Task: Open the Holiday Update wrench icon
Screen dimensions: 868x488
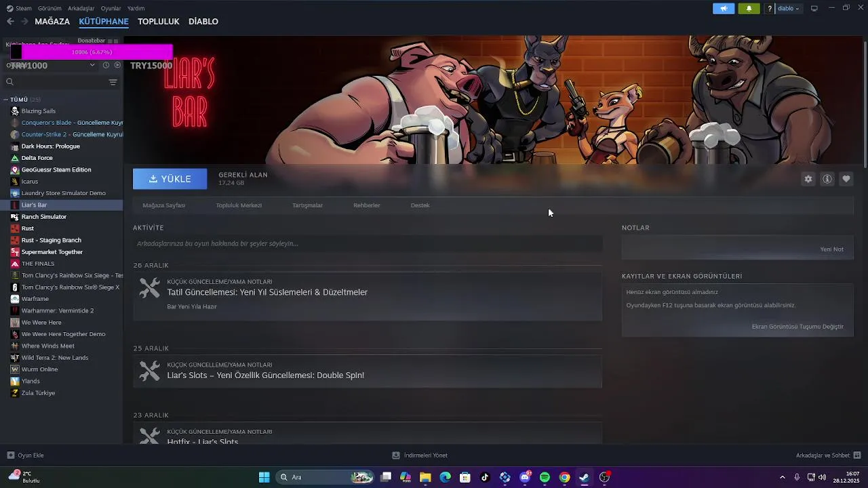Action: point(149,287)
